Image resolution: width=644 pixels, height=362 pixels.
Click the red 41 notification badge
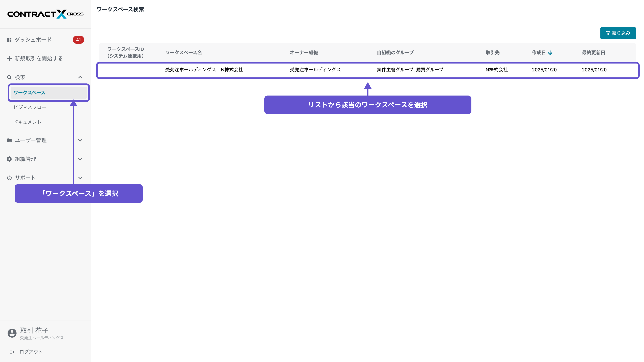pyautogui.click(x=78, y=40)
